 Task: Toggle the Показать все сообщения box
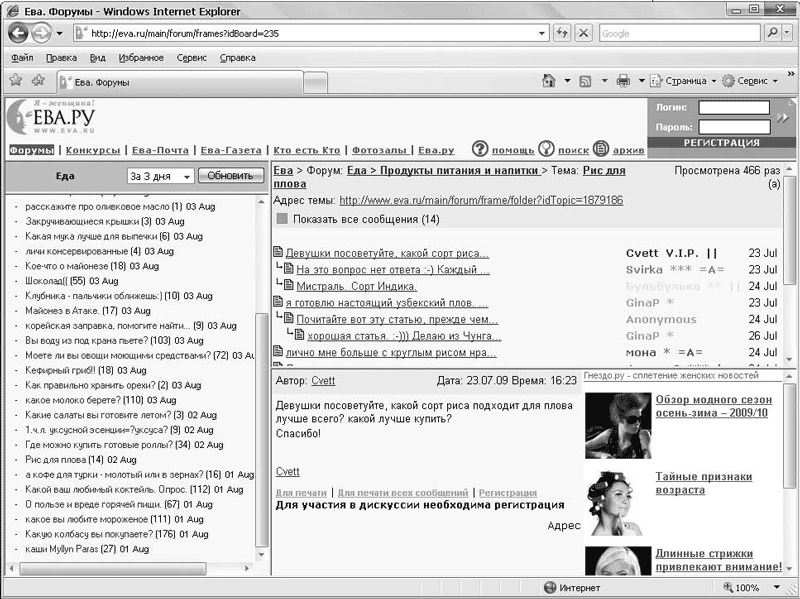(281, 219)
